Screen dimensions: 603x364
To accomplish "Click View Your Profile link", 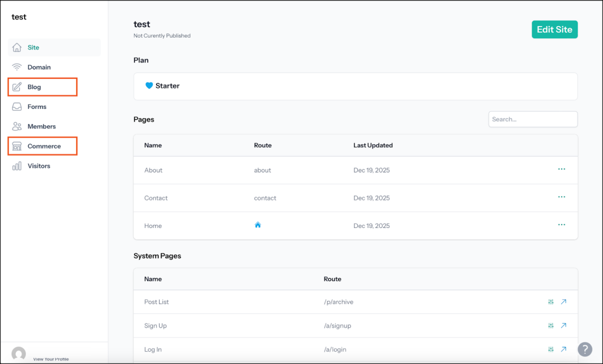I will [51, 359].
